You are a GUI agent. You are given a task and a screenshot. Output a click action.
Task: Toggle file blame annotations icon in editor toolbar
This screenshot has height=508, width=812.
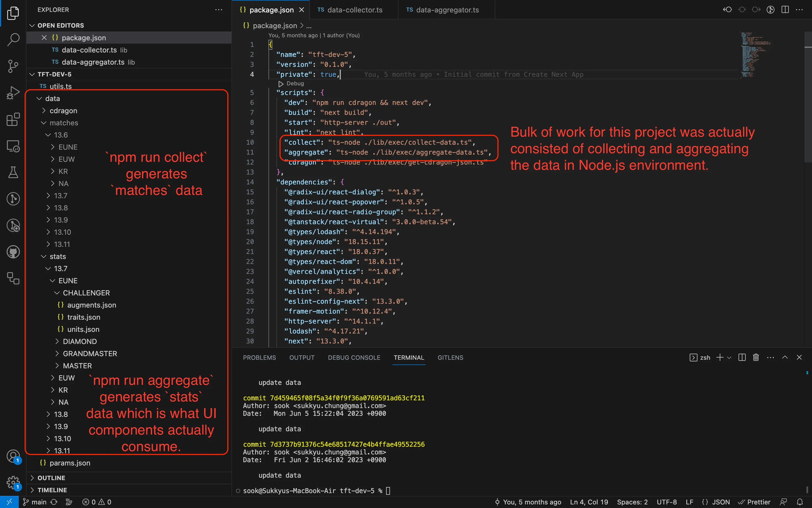(770, 10)
